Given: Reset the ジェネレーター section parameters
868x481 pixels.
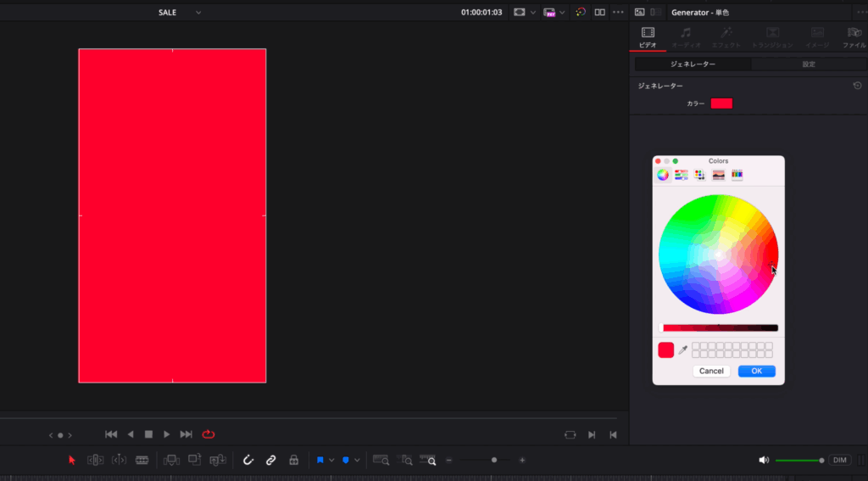Looking at the screenshot, I should (x=857, y=86).
